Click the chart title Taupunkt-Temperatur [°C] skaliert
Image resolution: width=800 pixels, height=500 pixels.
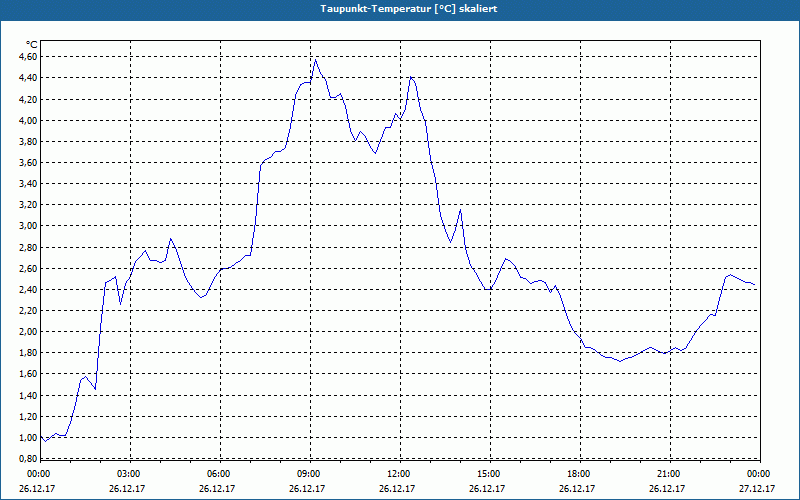point(409,9)
